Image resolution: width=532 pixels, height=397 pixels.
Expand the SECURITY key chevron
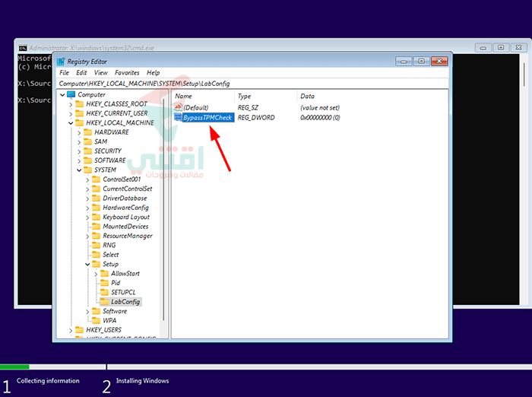79,151
